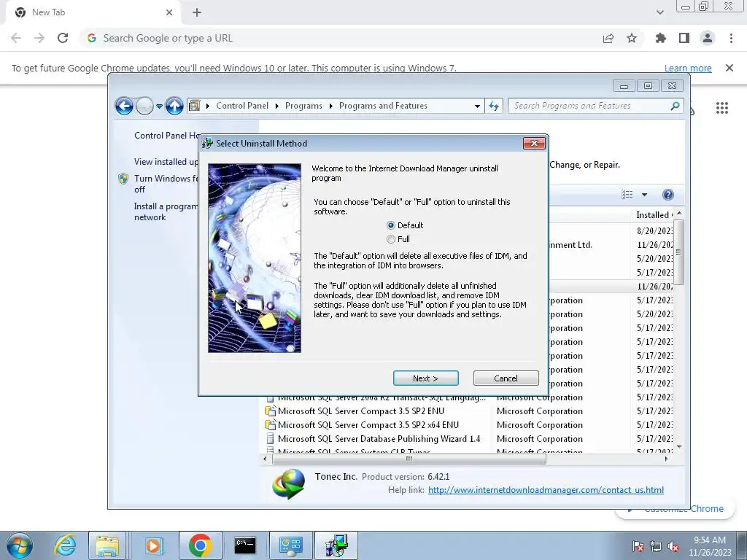Screen dimensions: 747x560
Task: Click Chrome back arrow
Action: [x=16, y=38]
